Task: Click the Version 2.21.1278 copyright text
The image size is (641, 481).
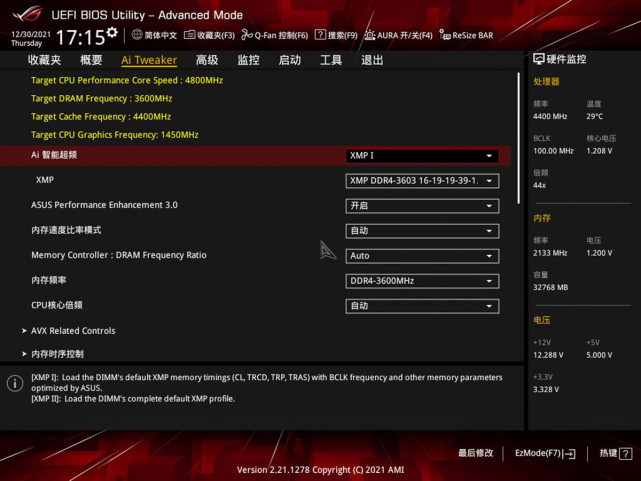Action: [320, 470]
